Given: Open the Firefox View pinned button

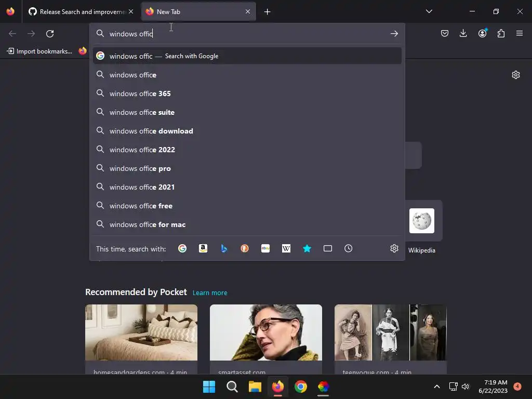Looking at the screenshot, I should point(10,11).
